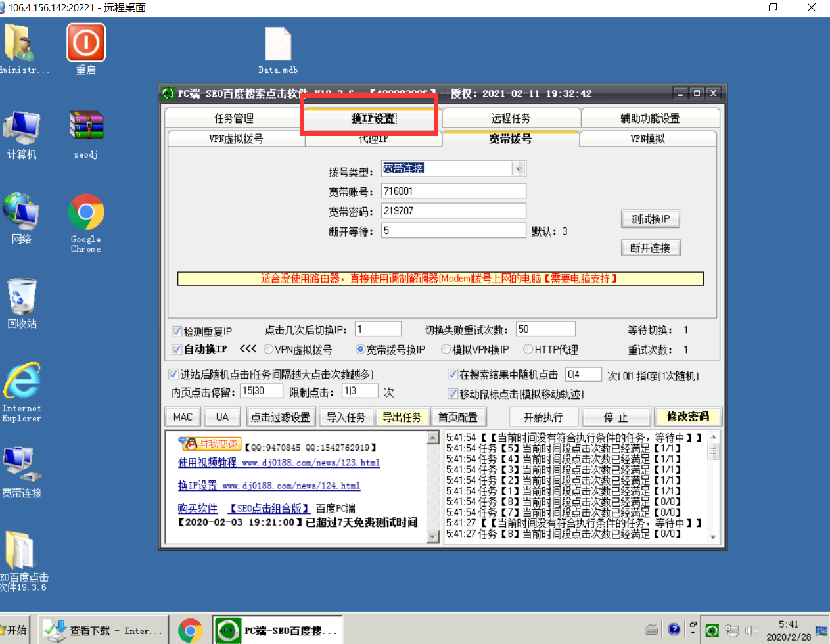Toggle the 检测重复IP checkbox

(177, 331)
